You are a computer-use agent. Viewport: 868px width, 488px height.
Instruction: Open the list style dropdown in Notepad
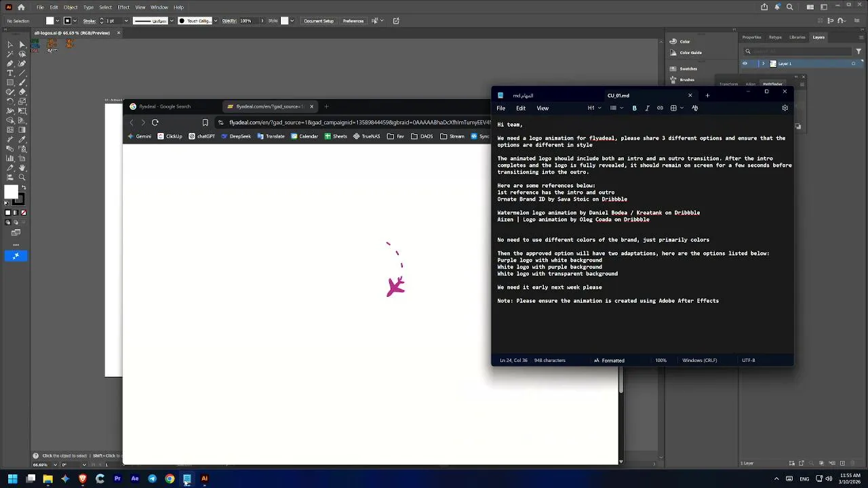(616, 108)
